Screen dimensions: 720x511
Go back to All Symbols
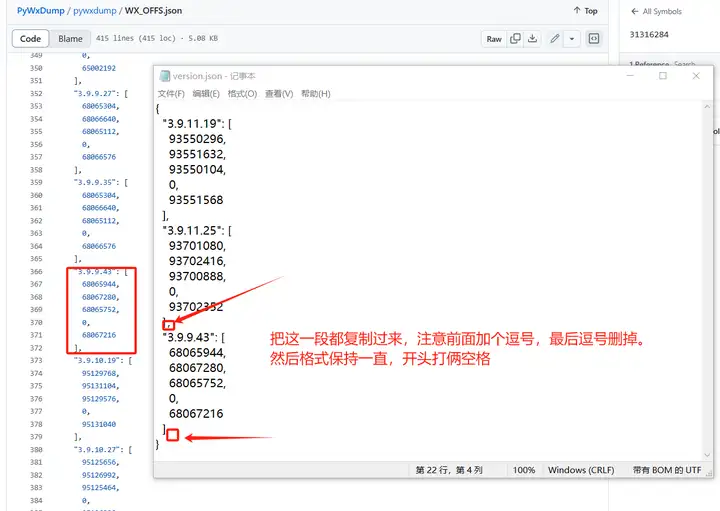click(657, 11)
